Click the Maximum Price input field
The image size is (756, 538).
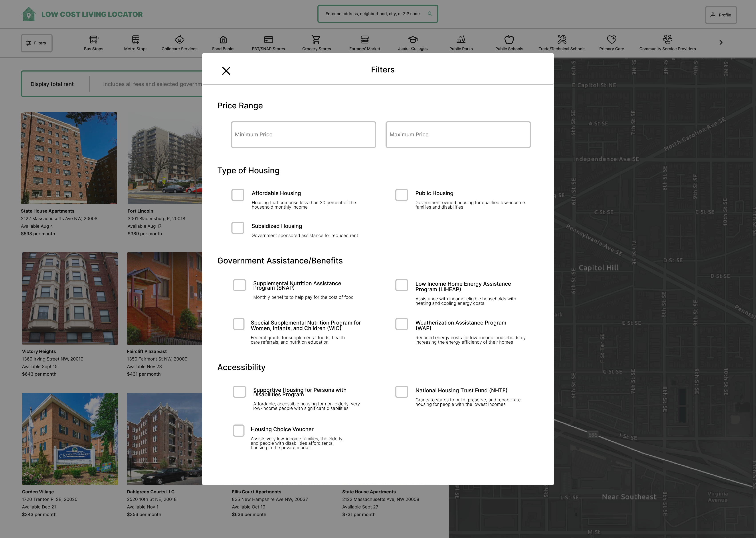(x=458, y=135)
